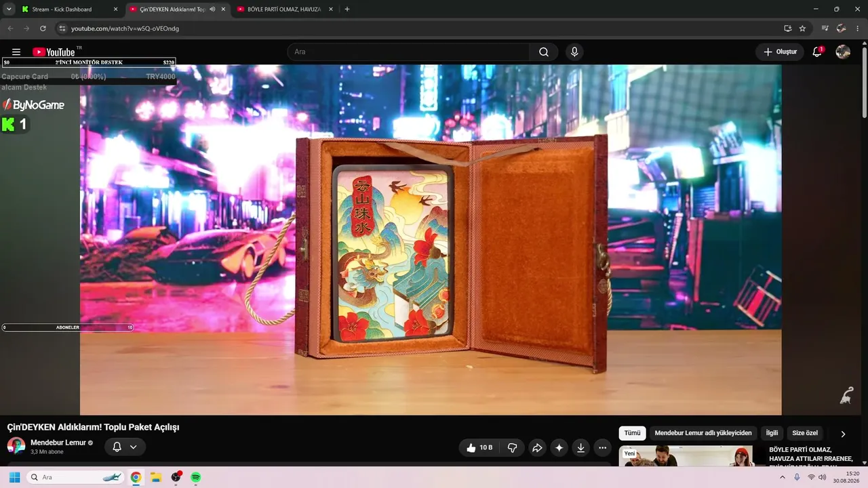868x488 pixels.
Task: Download the video with the download icon
Action: coord(580,447)
